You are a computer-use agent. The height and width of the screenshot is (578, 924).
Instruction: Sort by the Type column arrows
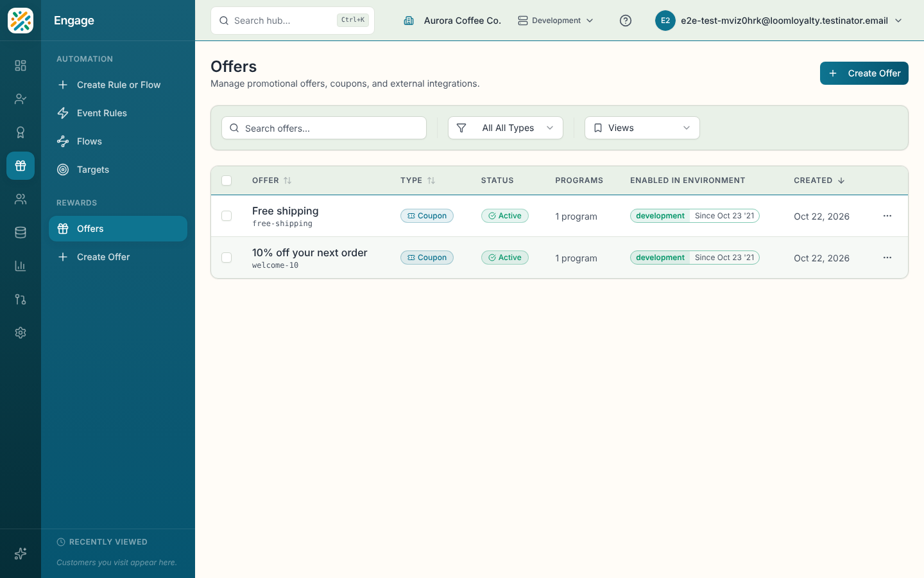pos(431,180)
